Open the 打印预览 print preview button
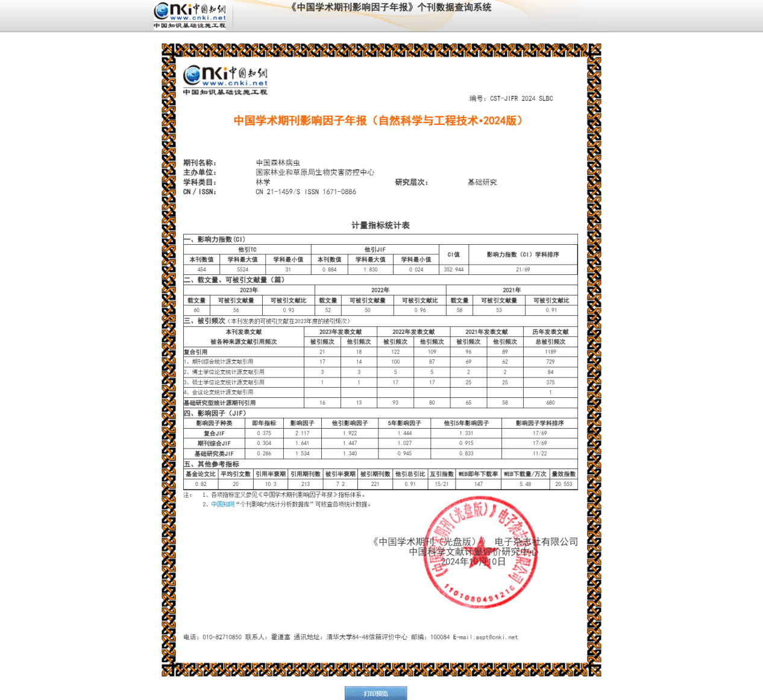 click(376, 693)
